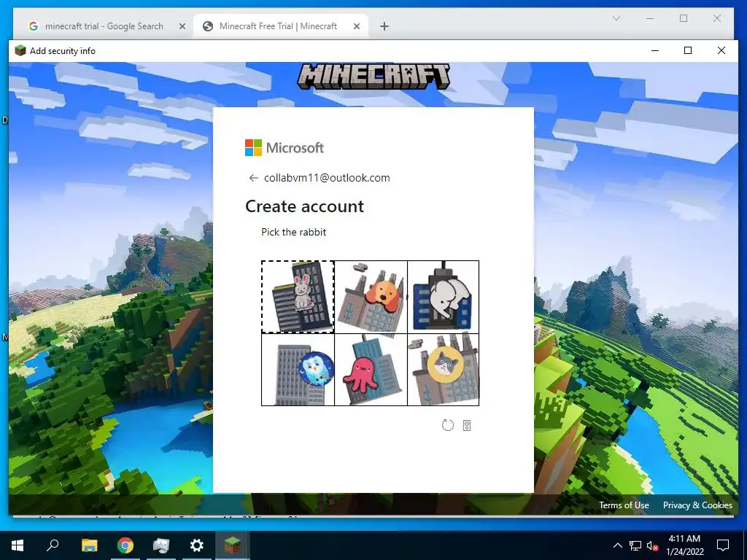Switch to minecraft trial Google Search tab
The height and width of the screenshot is (560, 747).
point(104,26)
